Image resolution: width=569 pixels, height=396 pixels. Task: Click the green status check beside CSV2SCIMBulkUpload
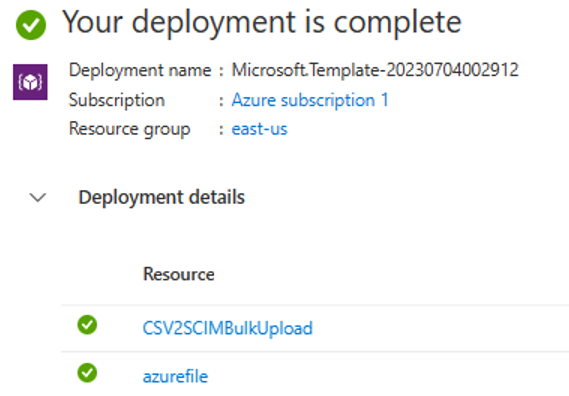coord(87,324)
